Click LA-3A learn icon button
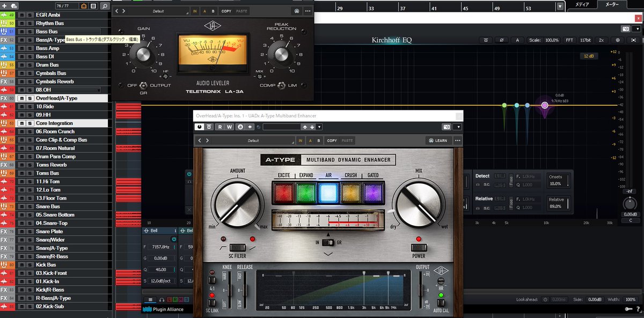The height and width of the screenshot is (318, 644). click(x=296, y=11)
